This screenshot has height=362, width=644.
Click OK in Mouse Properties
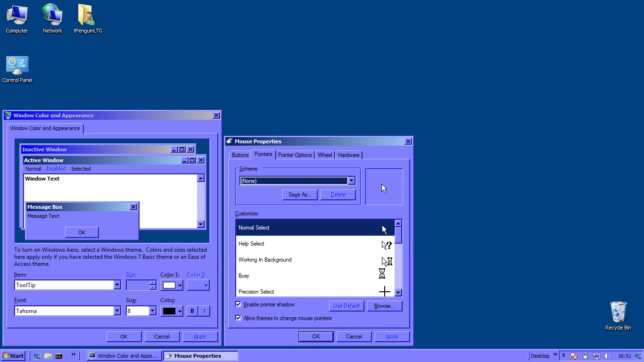[316, 337]
